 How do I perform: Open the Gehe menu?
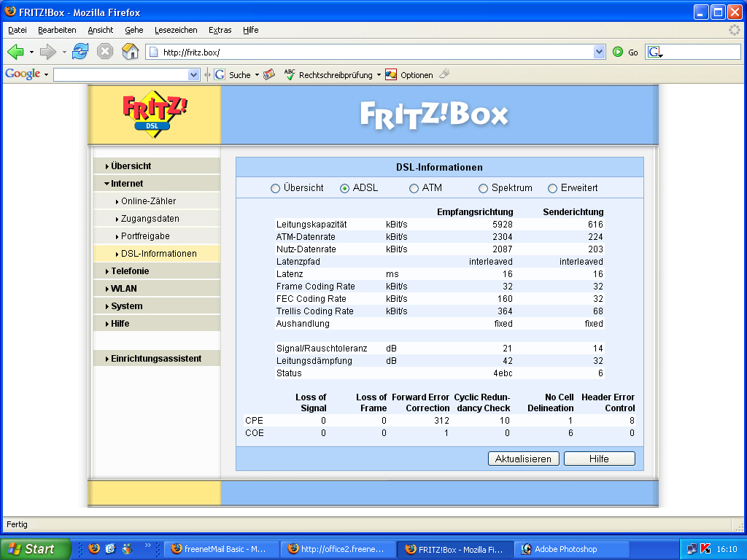pos(134,30)
